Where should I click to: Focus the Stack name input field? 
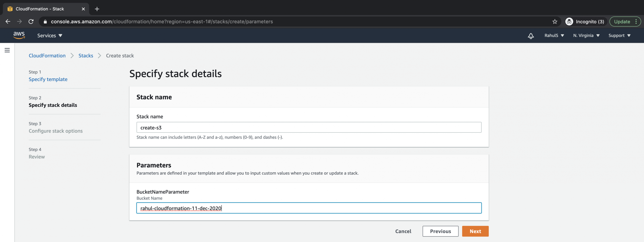tap(309, 128)
